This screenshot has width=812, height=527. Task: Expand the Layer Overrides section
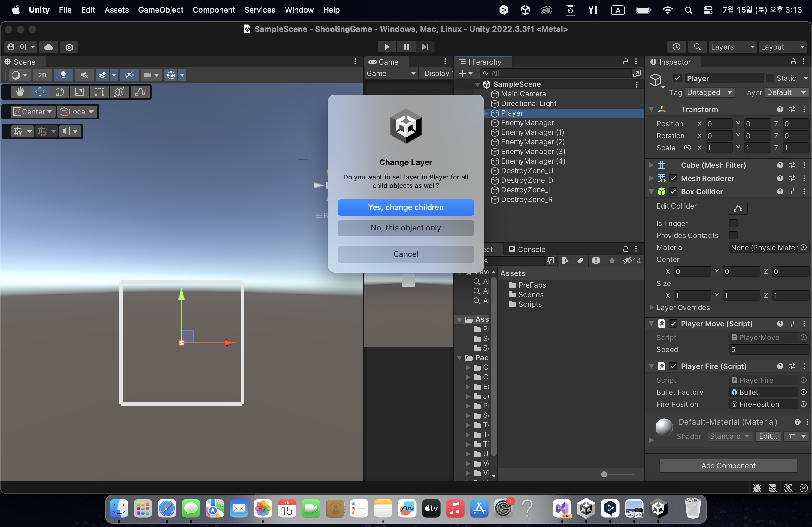(x=652, y=308)
